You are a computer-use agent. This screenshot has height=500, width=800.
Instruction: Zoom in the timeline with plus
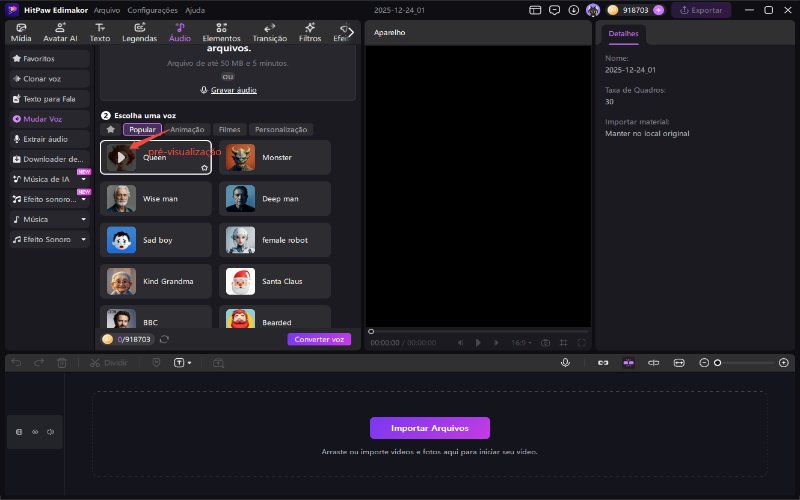[x=784, y=363]
